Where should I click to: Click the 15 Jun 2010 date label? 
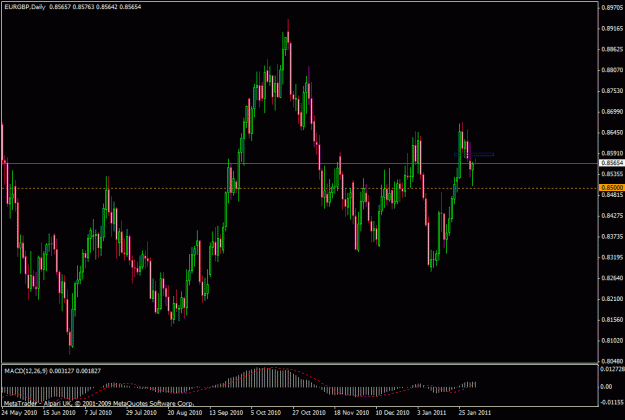(59, 413)
